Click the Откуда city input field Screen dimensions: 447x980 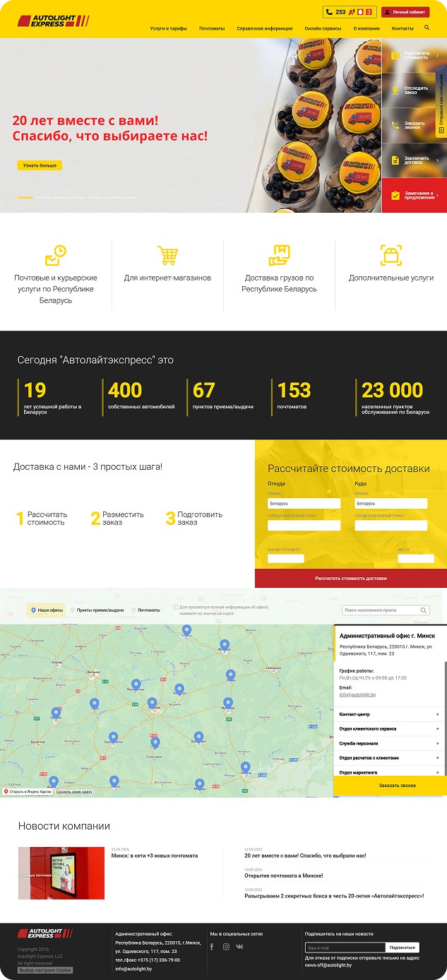304,526
